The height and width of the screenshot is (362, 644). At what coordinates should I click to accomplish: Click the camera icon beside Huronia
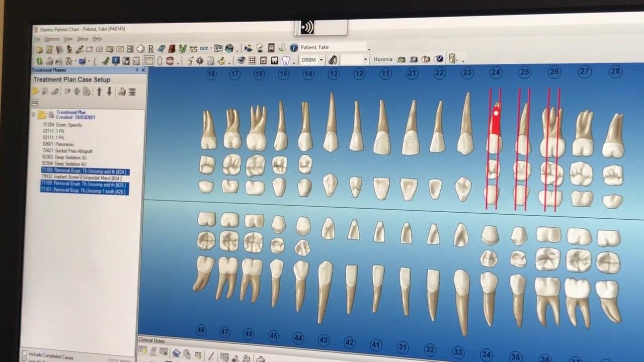coord(400,59)
